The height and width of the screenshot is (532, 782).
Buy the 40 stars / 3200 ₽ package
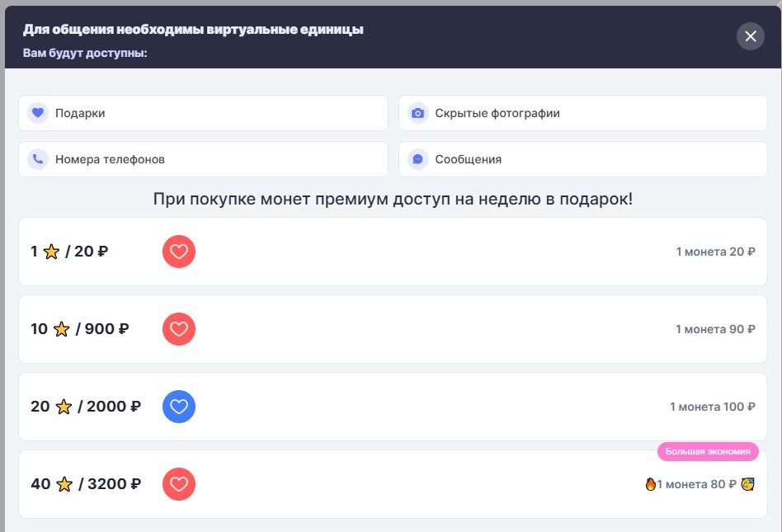coord(86,484)
